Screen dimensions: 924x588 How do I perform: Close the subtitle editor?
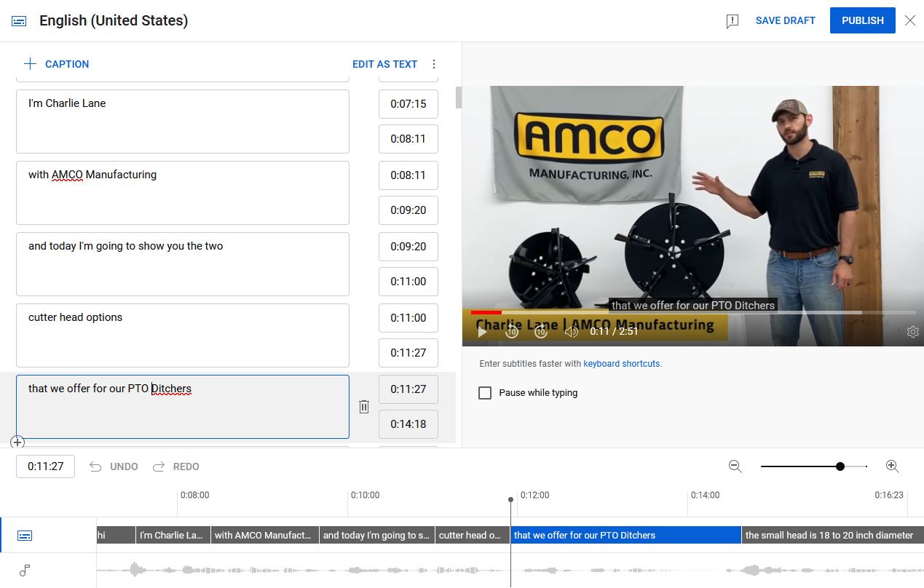[910, 20]
